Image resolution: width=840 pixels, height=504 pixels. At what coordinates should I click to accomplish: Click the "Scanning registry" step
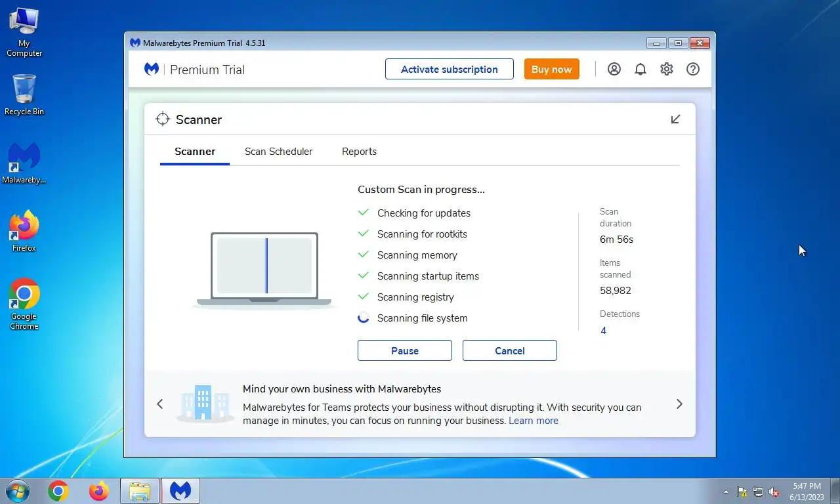pyautogui.click(x=415, y=297)
